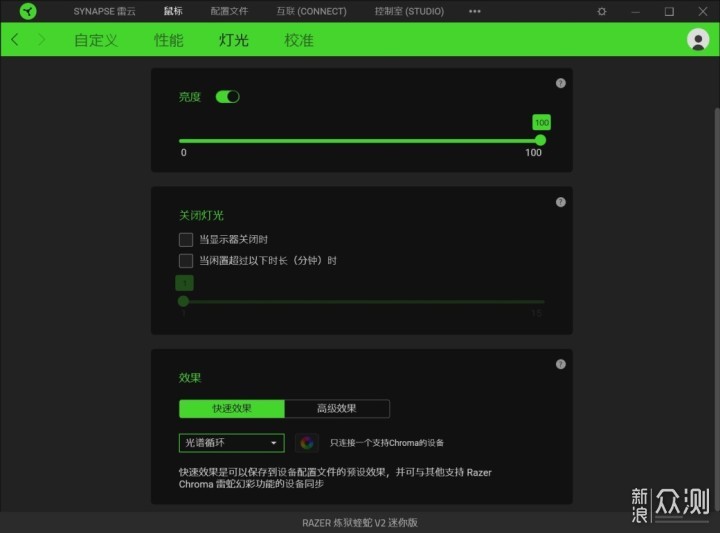
Task: Check 当闲置超过以下时长 checkbox
Action: click(x=186, y=260)
